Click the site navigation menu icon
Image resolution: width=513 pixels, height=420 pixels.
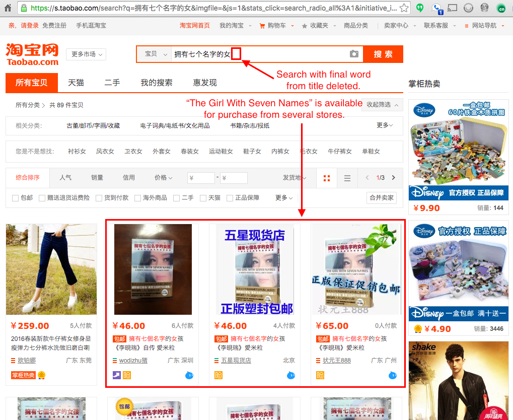[467, 26]
